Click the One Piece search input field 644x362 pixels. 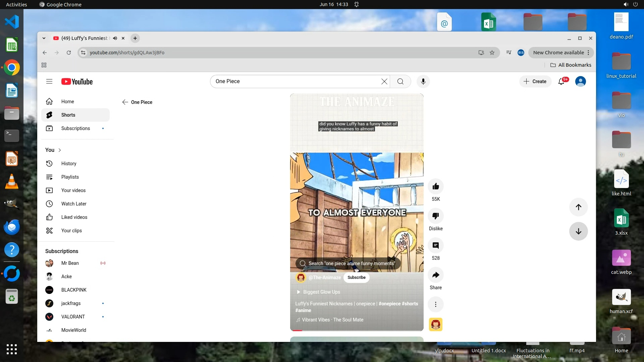[x=295, y=81]
